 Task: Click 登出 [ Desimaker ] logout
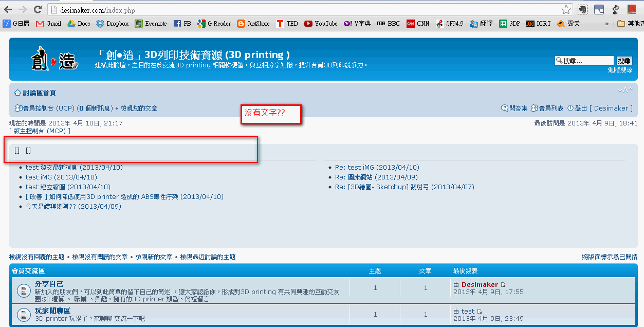pos(600,108)
